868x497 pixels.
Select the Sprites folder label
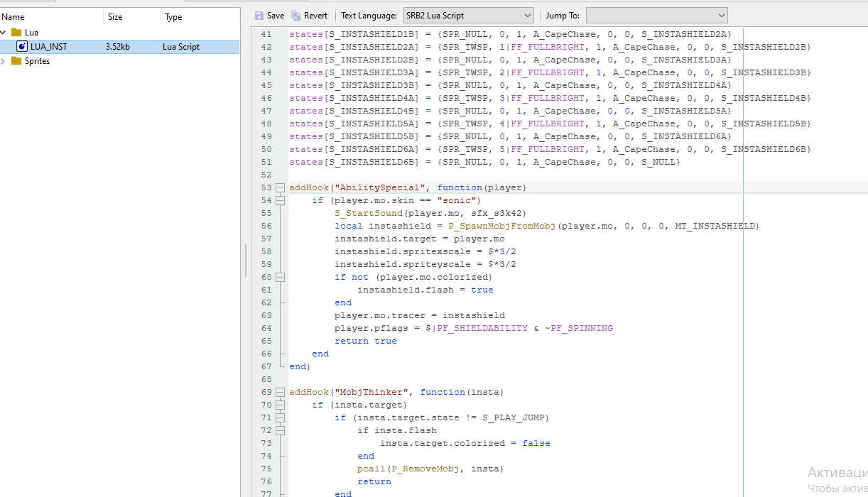[37, 61]
